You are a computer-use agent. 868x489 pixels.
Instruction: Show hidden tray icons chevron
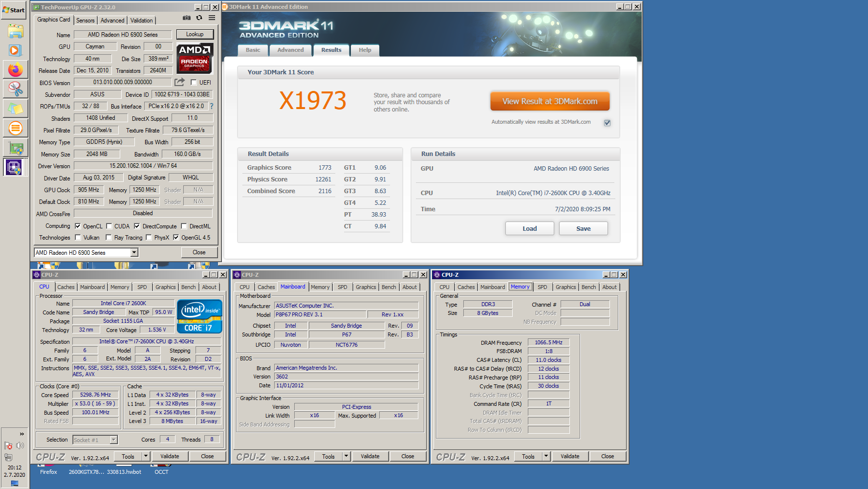pyautogui.click(x=22, y=434)
